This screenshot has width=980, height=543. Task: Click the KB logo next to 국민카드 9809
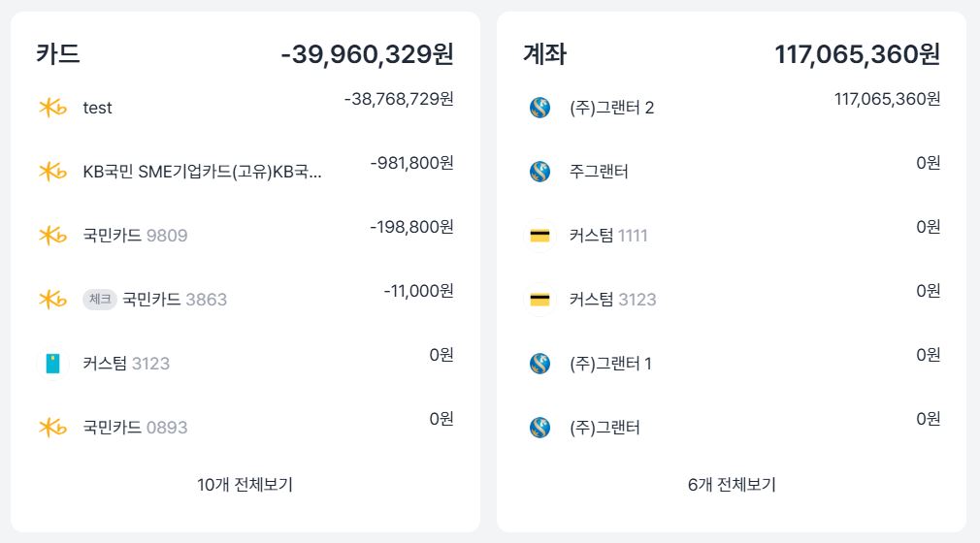point(52,236)
